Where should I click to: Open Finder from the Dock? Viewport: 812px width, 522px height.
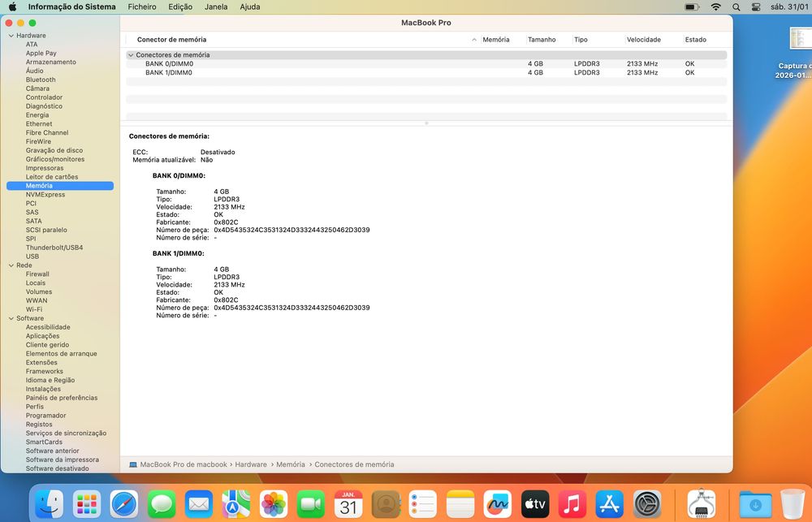(x=50, y=503)
